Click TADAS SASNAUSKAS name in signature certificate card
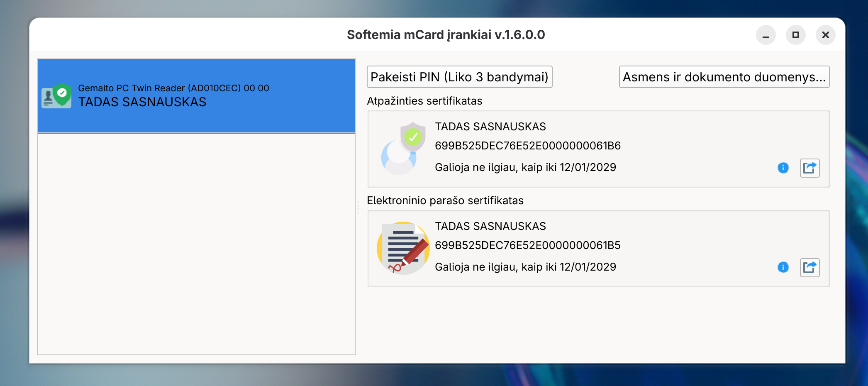868x386 pixels. point(490,226)
